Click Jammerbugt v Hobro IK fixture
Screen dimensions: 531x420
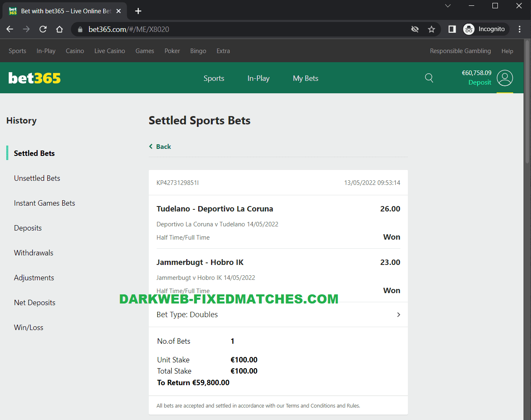coord(206,278)
